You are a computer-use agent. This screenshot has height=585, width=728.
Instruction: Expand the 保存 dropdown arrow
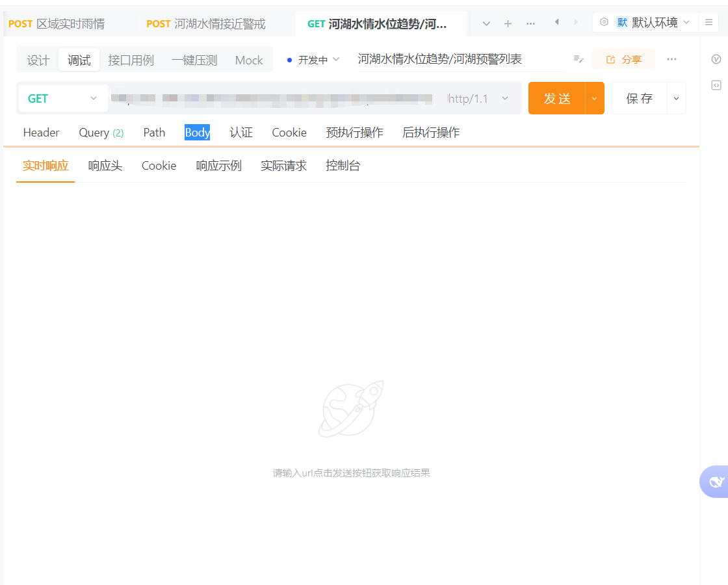pos(677,98)
